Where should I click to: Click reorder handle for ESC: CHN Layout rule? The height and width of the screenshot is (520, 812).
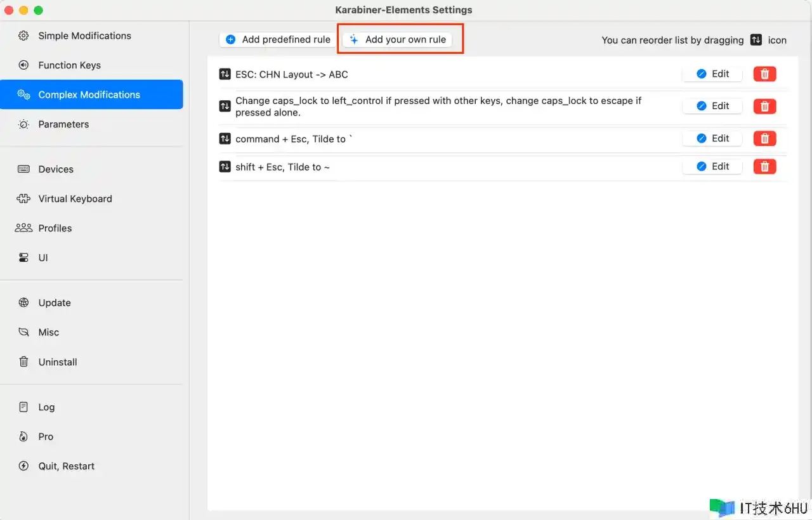click(x=225, y=74)
